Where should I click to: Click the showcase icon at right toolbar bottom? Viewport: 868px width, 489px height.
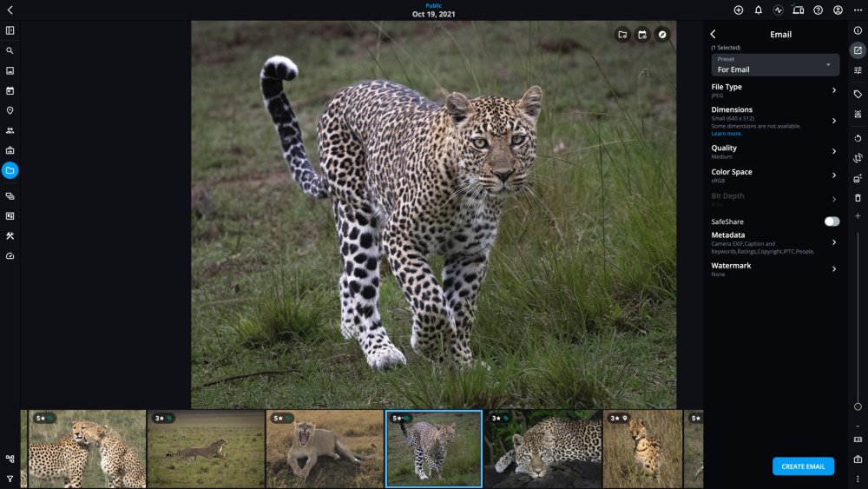click(x=858, y=459)
